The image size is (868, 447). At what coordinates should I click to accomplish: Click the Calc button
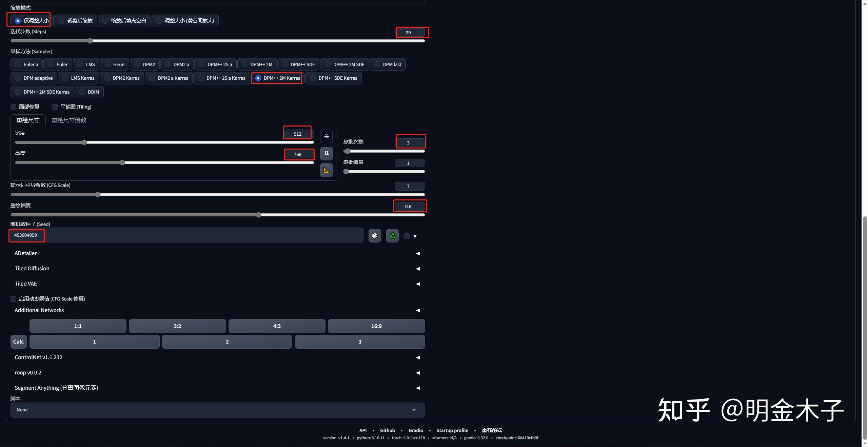point(18,342)
